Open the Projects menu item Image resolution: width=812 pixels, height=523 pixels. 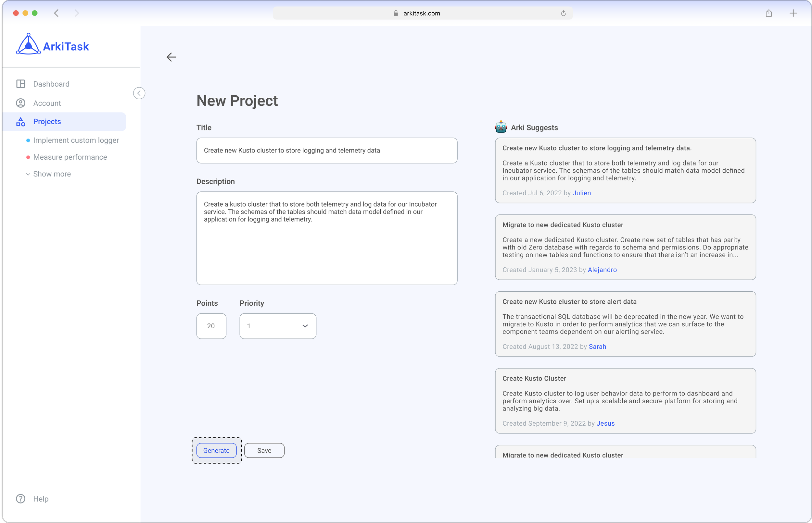[47, 122]
